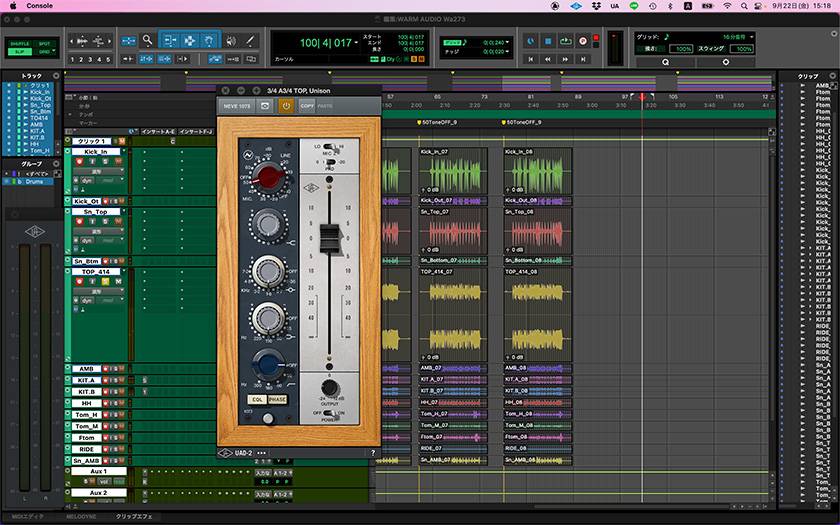Screen dimensions: 840x525
Task: Select the Zoomer magnifying glass tool
Action: coord(147,41)
